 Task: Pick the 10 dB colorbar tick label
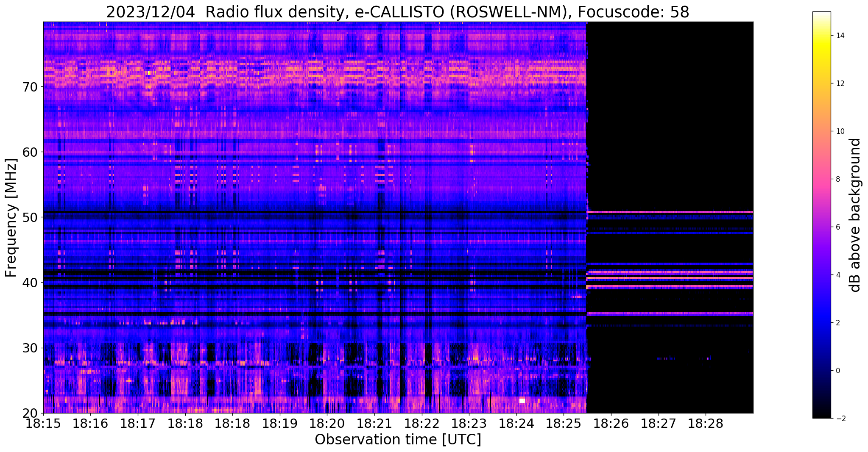pos(840,131)
